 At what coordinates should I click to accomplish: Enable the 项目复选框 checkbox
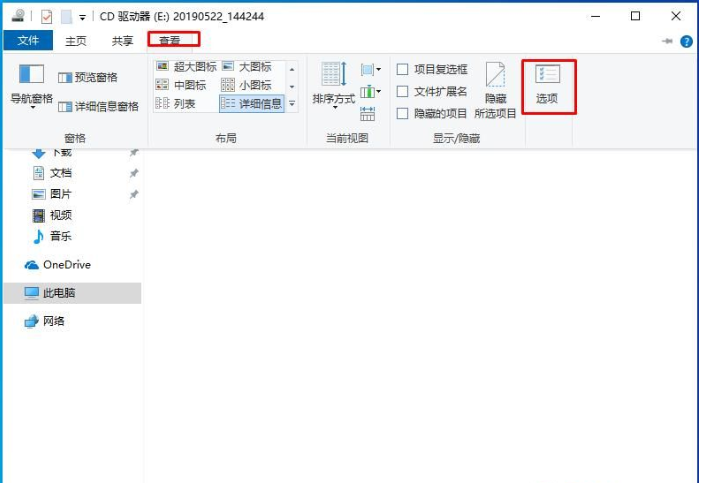pos(403,69)
